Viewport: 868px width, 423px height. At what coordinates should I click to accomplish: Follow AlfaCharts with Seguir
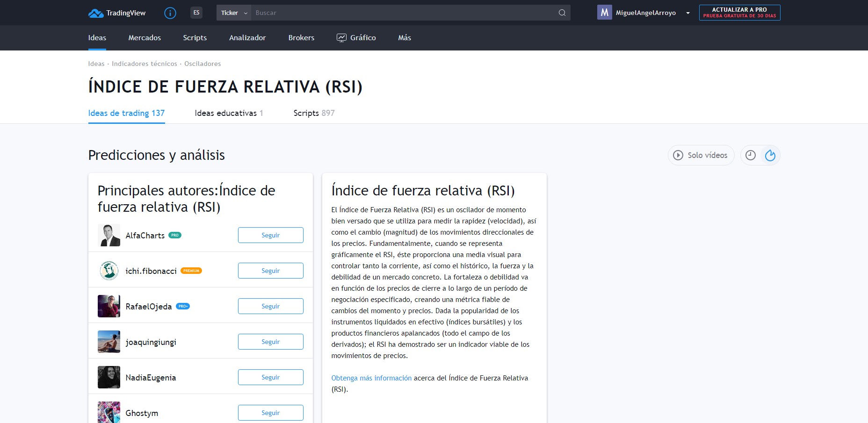tap(270, 235)
